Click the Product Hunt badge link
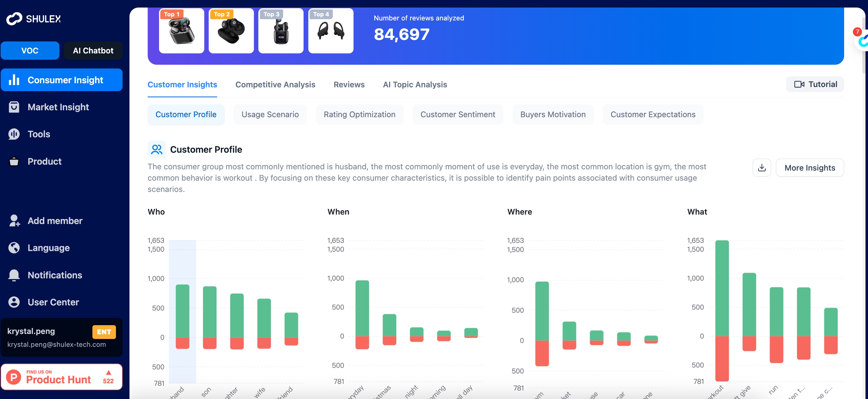The image size is (868, 399). [x=61, y=377]
